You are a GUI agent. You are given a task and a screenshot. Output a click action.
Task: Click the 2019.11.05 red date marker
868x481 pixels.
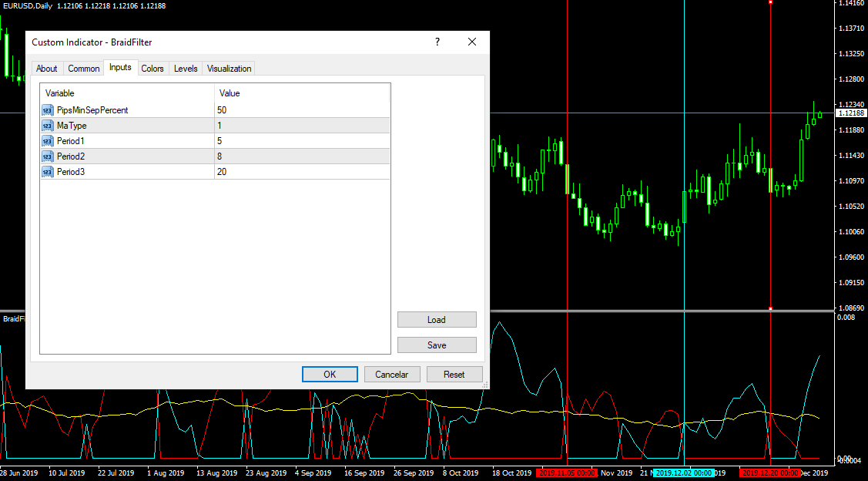(x=567, y=473)
